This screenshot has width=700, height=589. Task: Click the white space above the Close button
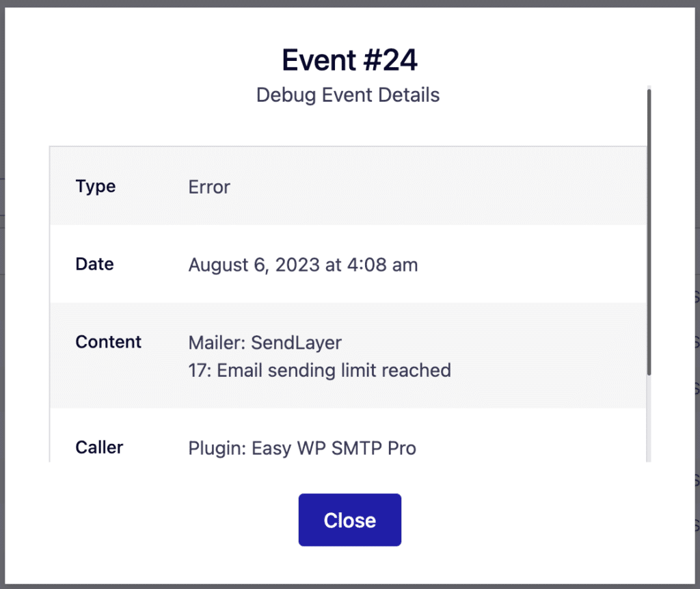pyautogui.click(x=349, y=479)
